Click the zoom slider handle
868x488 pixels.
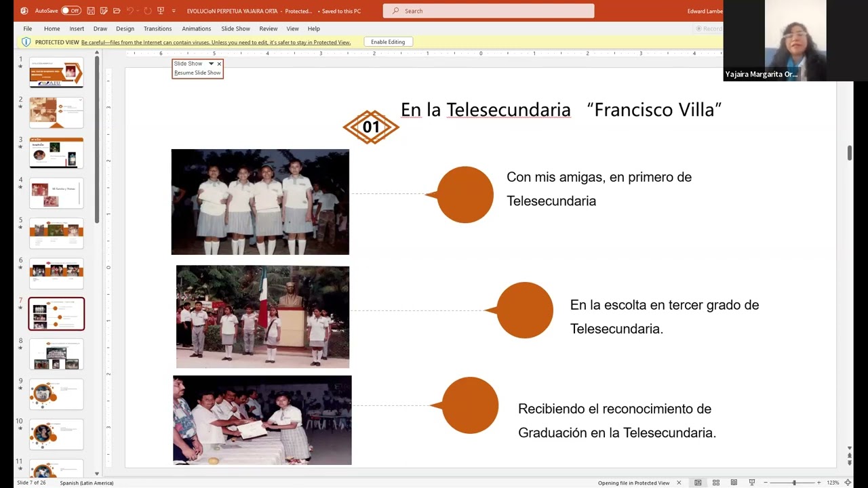click(x=794, y=483)
